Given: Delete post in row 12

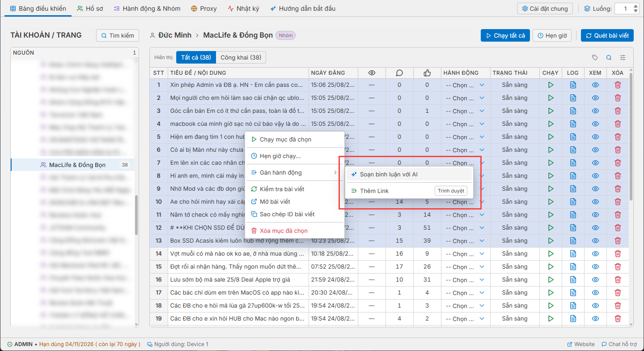Looking at the screenshot, I should click(x=618, y=228).
